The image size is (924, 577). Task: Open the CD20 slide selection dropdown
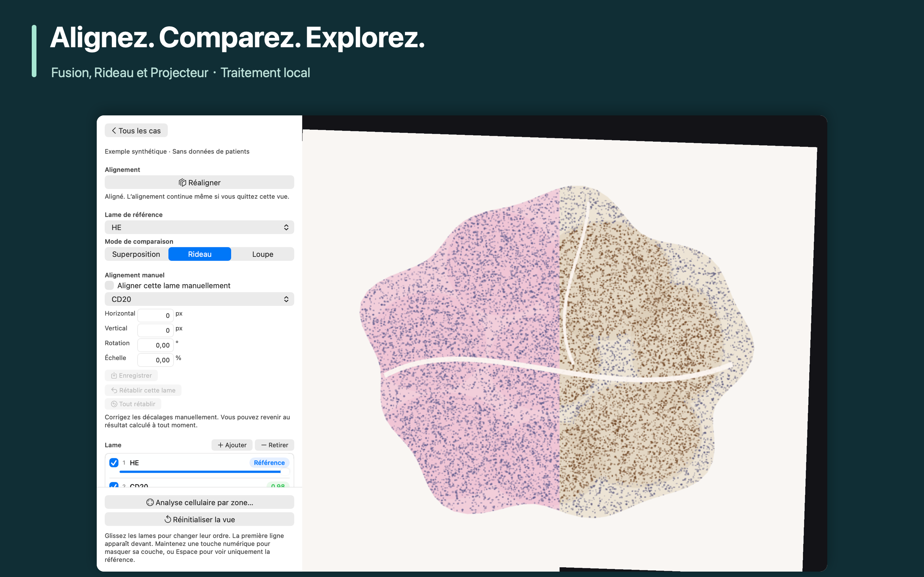tap(199, 299)
